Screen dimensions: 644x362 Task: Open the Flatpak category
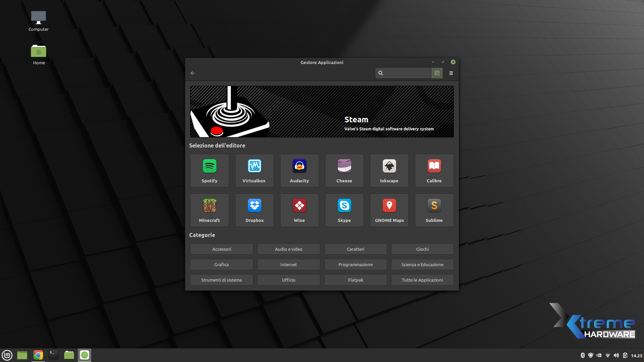[355, 280]
